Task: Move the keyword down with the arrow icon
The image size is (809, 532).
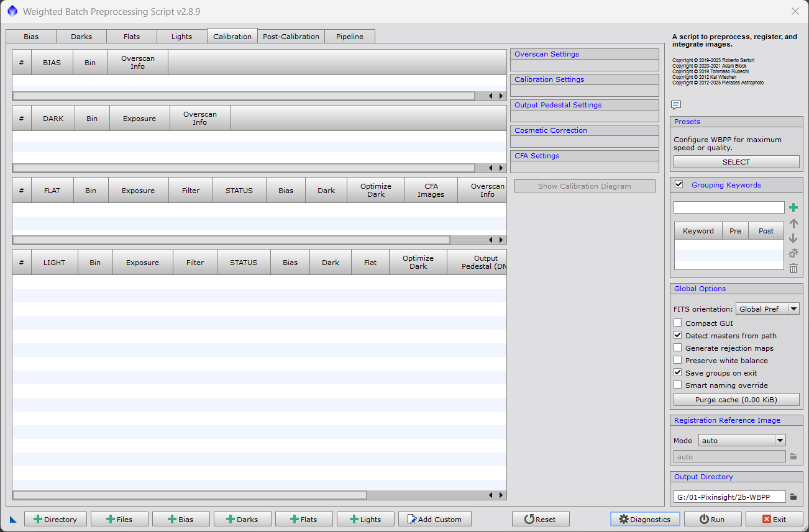Action: coord(793,238)
